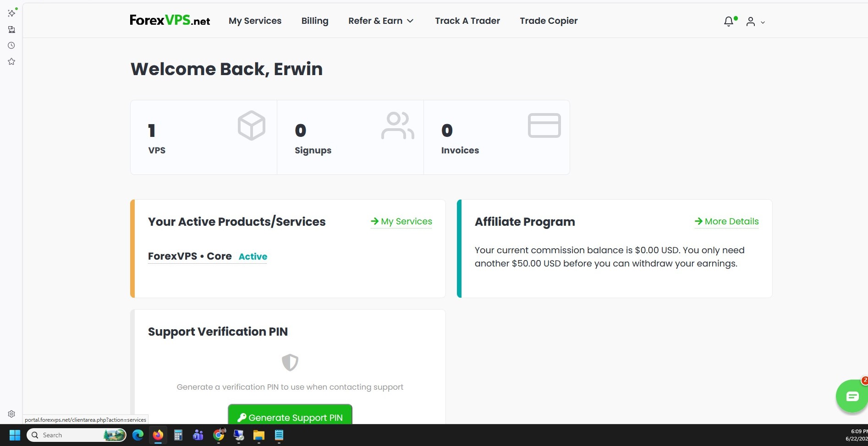Click the shield icon in Support PIN

point(290,363)
